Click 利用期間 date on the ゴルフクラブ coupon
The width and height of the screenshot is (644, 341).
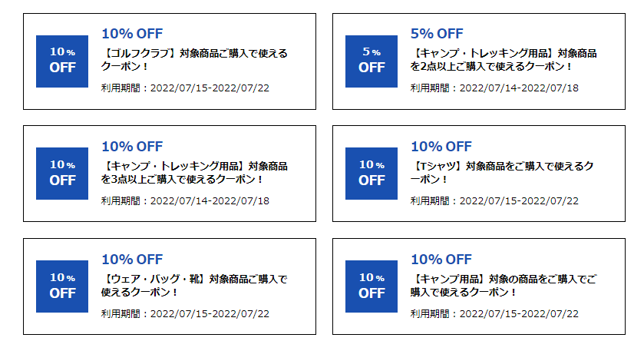tap(185, 88)
